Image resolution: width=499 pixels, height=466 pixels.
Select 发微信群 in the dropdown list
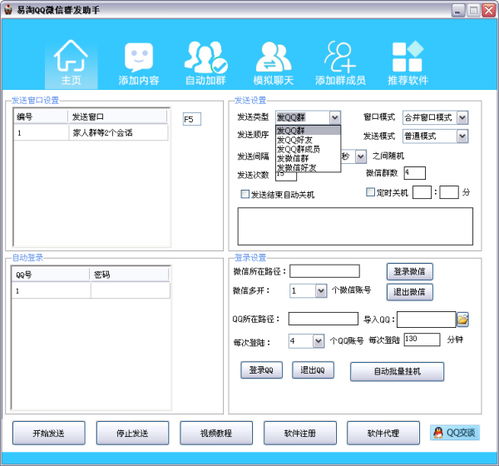pyautogui.click(x=308, y=158)
